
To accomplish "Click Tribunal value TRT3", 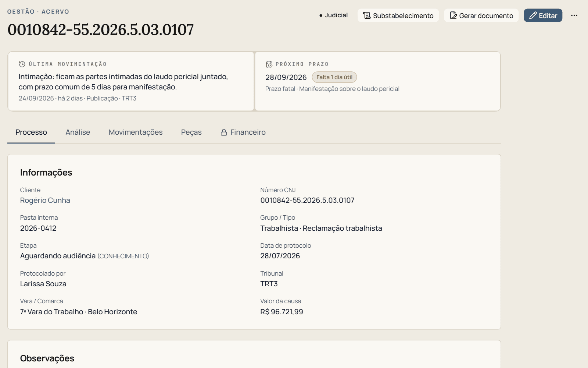I will click(x=269, y=284).
